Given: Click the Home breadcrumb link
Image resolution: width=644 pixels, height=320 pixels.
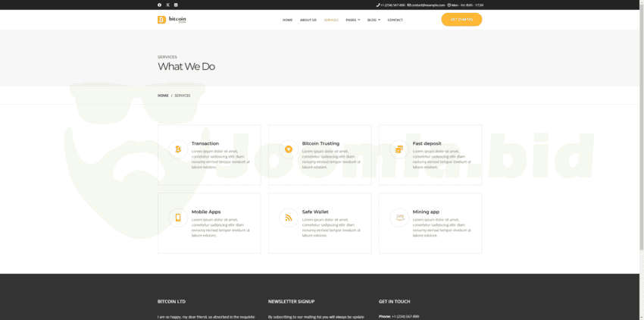Looking at the screenshot, I should click(x=163, y=96).
